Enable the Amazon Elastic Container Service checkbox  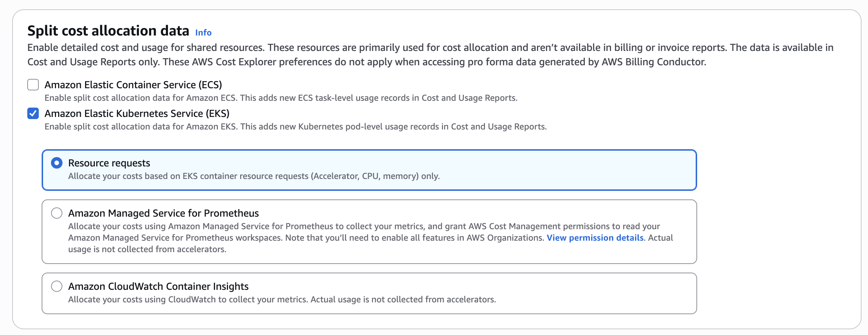[x=33, y=85]
